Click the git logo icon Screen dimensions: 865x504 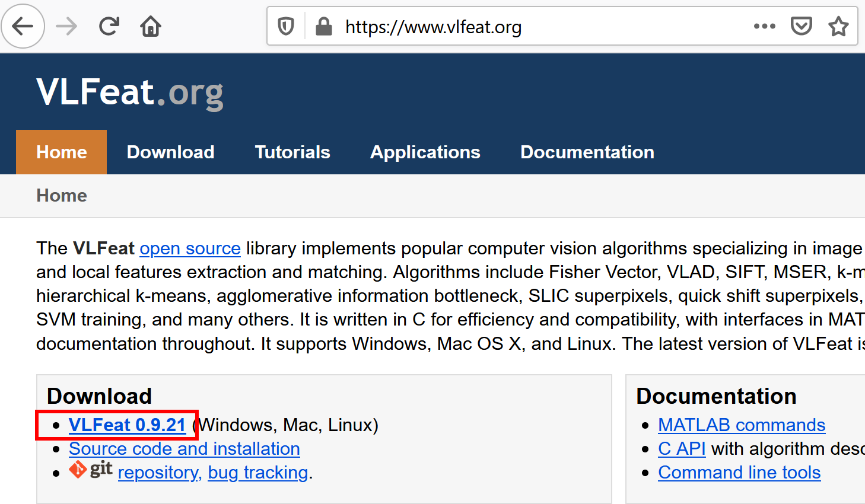click(x=91, y=469)
